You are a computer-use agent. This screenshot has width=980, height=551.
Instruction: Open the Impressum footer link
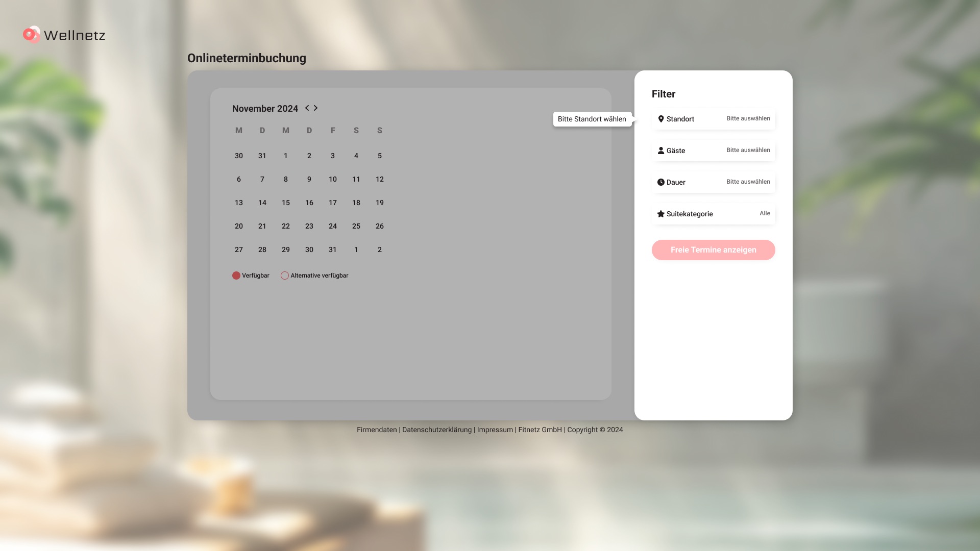495,430
